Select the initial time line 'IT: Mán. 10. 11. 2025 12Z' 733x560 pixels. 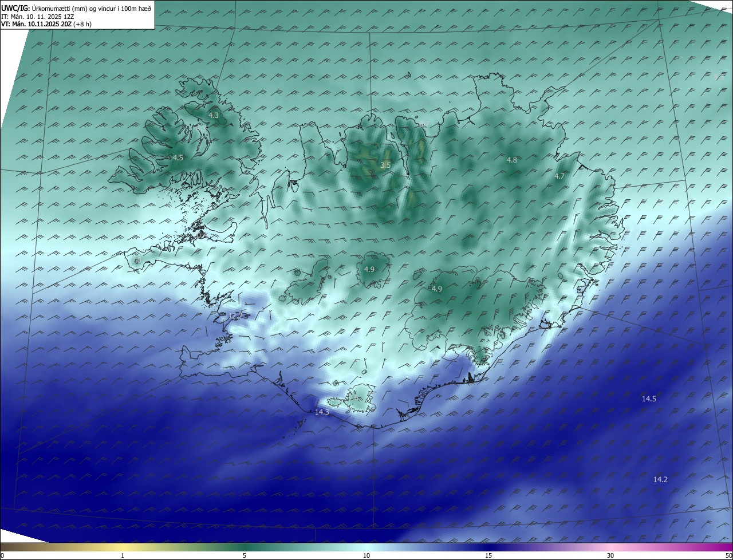[38, 17]
